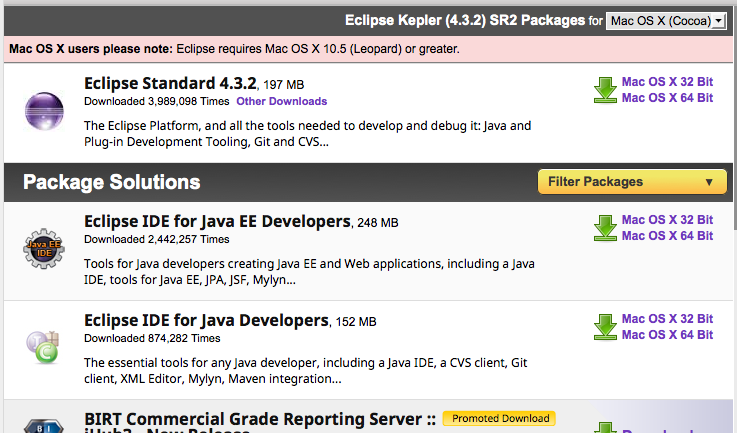Open Other Downloads link for Eclipse Standard
Image resolution: width=737 pixels, height=433 pixels.
tap(282, 101)
